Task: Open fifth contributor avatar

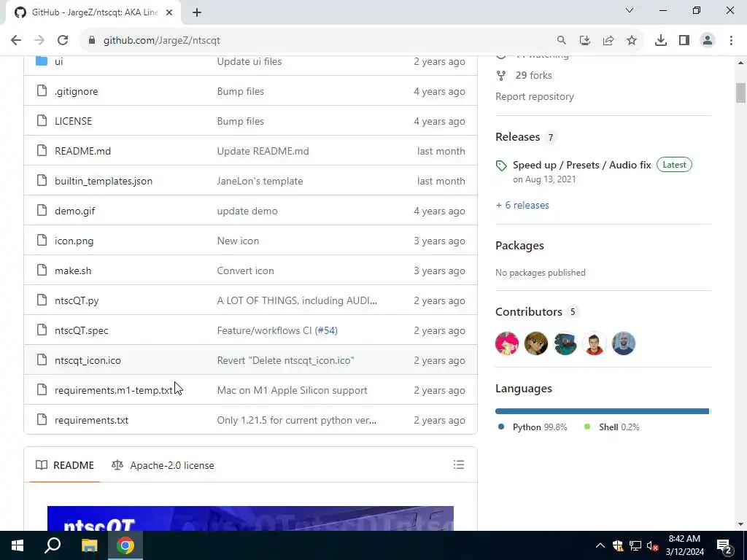Action: [x=623, y=343]
